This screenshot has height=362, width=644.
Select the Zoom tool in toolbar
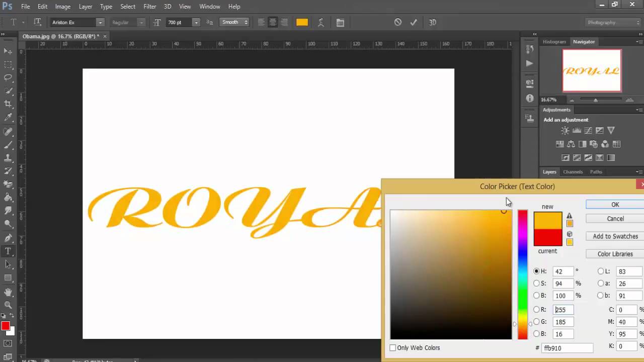point(8,305)
